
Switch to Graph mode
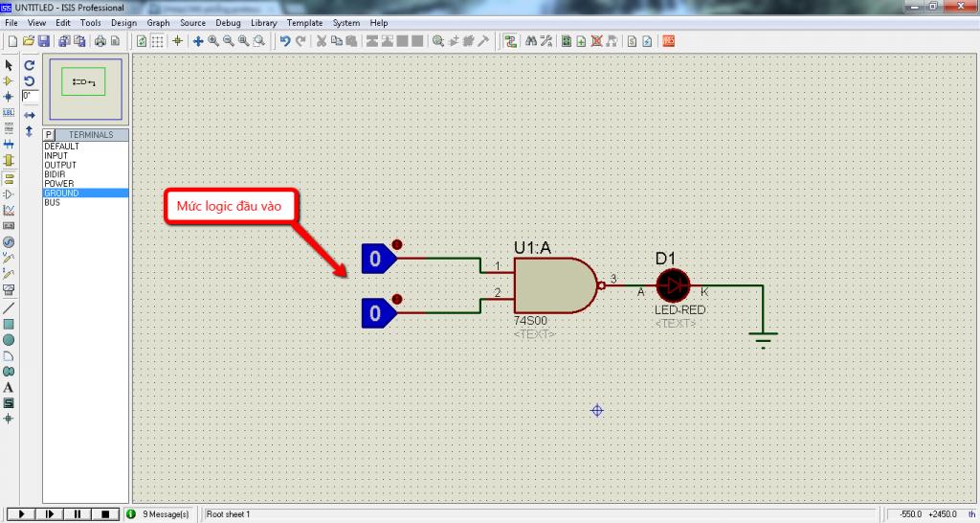tap(9, 210)
